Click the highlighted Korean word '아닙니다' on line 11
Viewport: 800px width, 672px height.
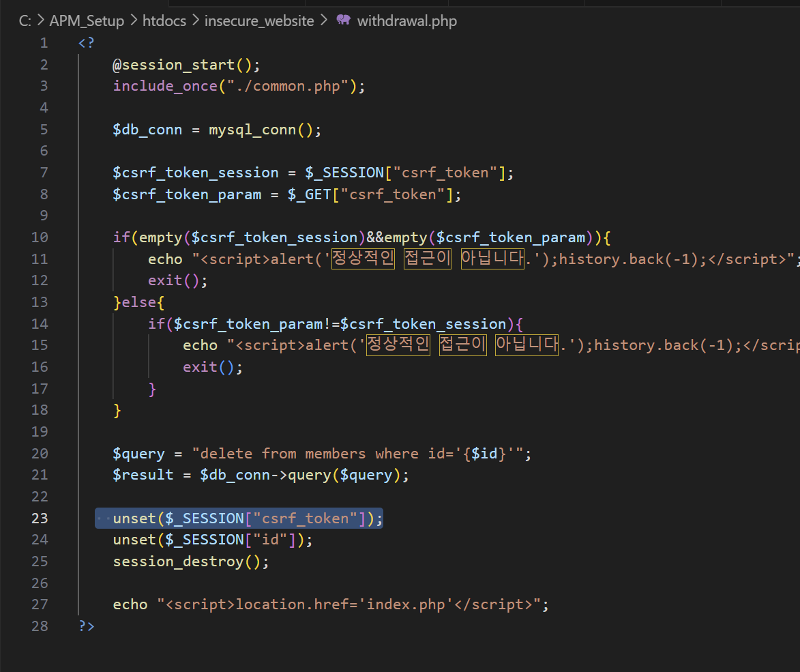tap(492, 258)
